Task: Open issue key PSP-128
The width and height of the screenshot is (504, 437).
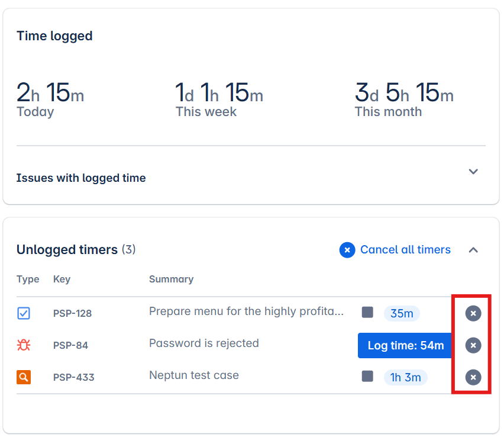Action: [x=73, y=313]
